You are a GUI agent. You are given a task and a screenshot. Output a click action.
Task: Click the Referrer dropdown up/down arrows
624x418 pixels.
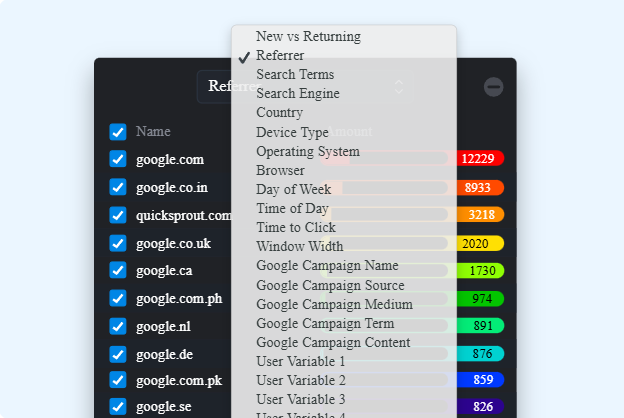point(399,87)
